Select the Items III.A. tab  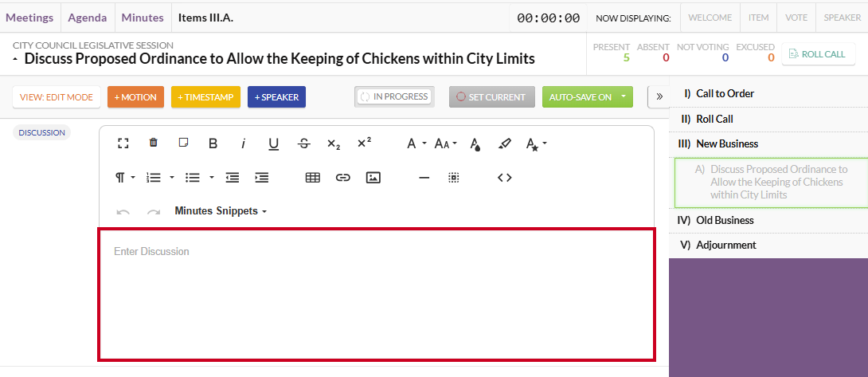point(206,18)
